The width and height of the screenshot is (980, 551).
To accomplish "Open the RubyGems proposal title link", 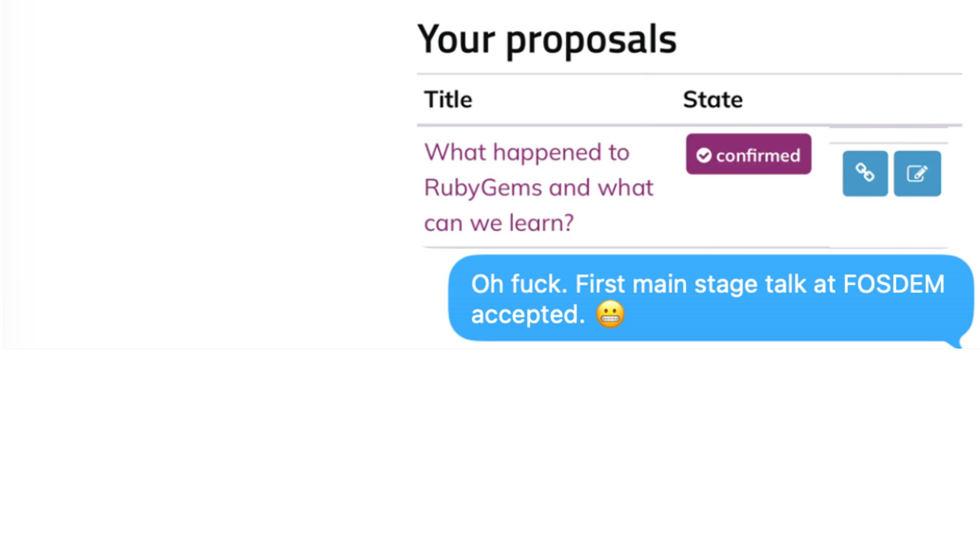I will (538, 188).
